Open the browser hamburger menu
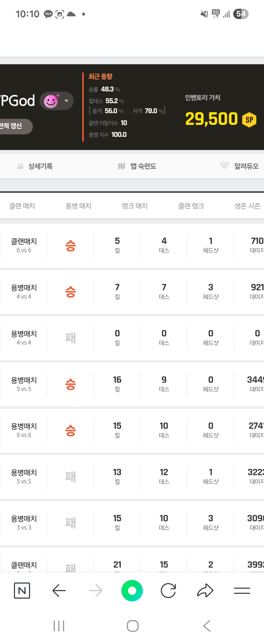Image resolution: width=264 pixels, height=644 pixels. 242,591
